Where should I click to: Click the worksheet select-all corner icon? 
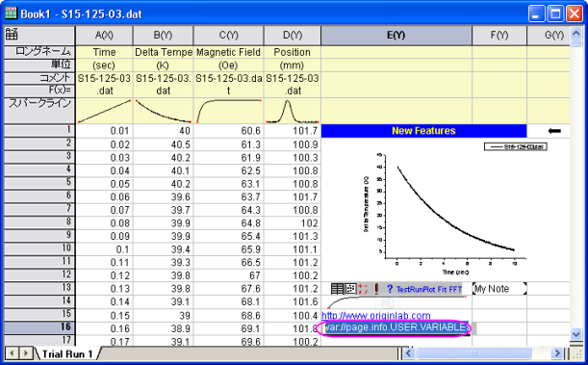(12, 34)
